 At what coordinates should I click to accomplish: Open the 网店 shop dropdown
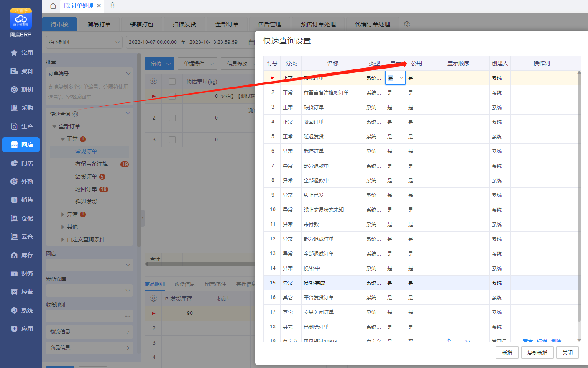click(x=89, y=265)
